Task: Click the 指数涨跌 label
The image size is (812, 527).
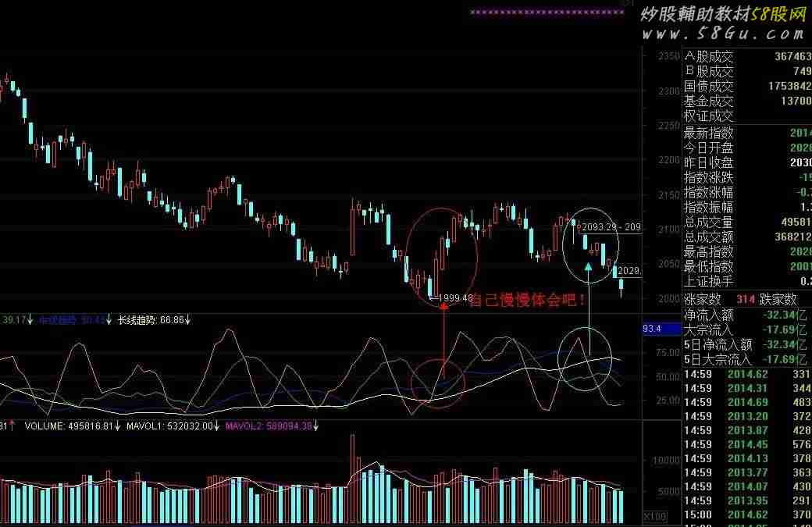Action: click(709, 177)
